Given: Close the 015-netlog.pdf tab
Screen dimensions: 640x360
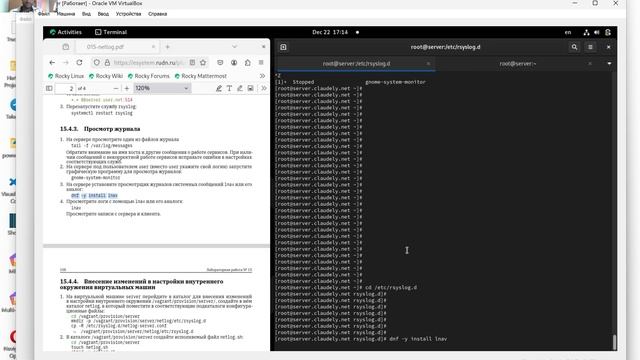Looking at the screenshot, I should click(153, 47).
